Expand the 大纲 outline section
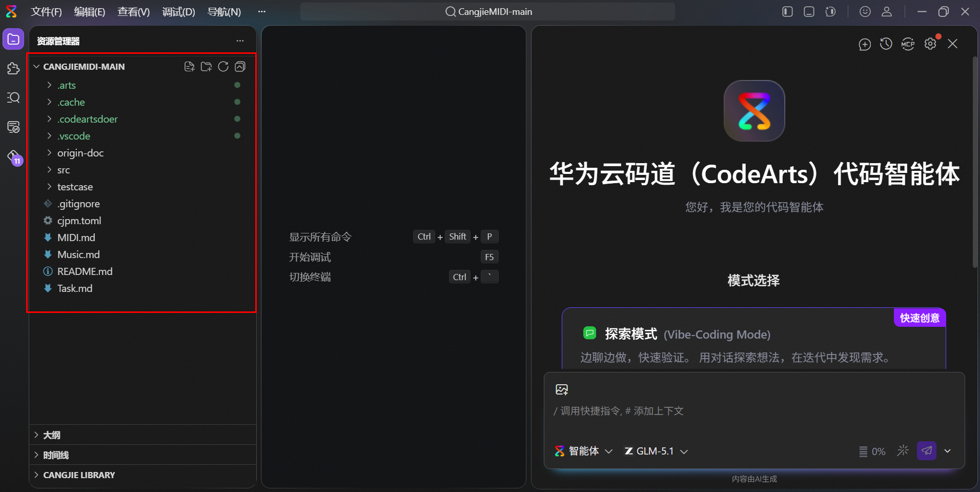 click(x=142, y=435)
